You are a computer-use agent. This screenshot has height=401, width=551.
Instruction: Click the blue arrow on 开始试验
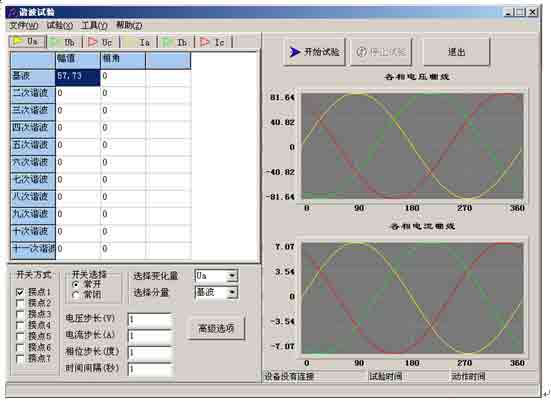pos(294,52)
